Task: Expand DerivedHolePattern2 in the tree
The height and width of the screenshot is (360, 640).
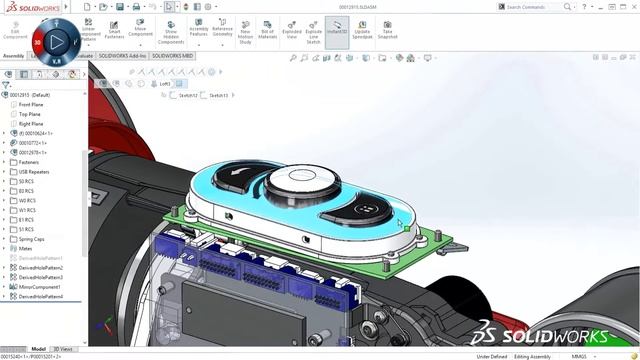Action: [x=4, y=268]
